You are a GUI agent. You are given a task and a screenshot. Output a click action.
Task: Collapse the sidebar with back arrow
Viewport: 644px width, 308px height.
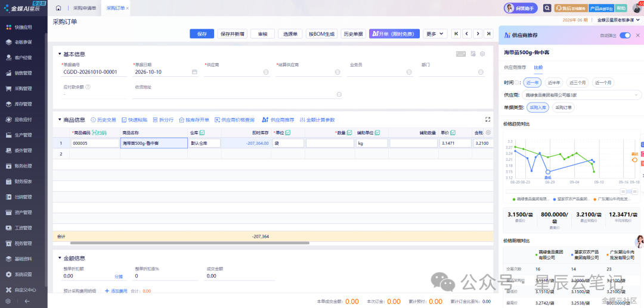pos(27,301)
